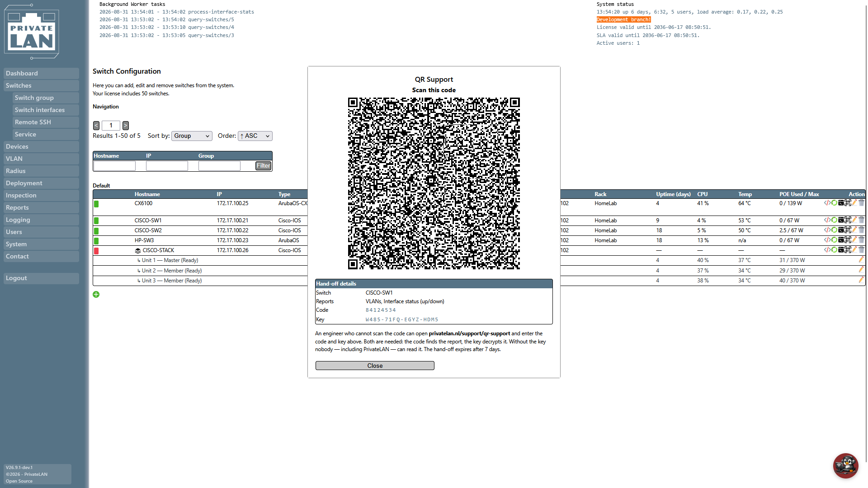868x488 pixels.
Task: Open the Dashboard menu item
Action: [41, 73]
